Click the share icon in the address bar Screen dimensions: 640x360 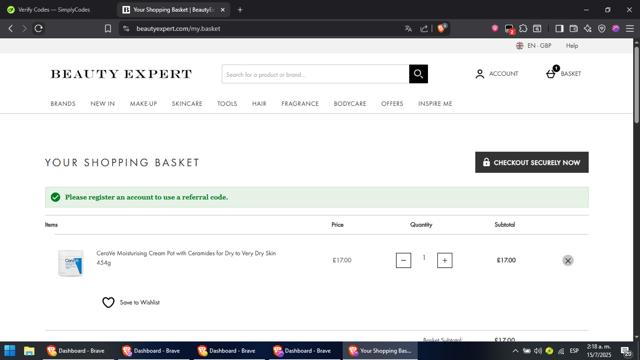point(424,29)
